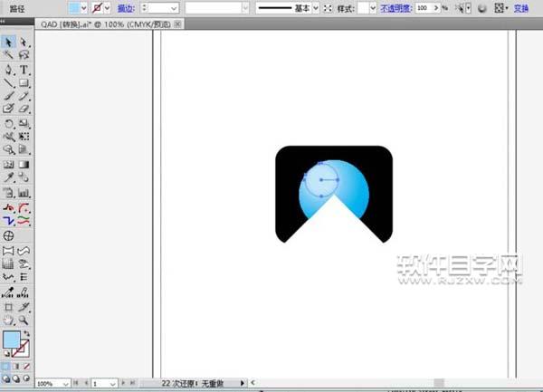Click the Zoom magnifier tool
Image resolution: width=543 pixels, height=392 pixels.
pos(24,320)
